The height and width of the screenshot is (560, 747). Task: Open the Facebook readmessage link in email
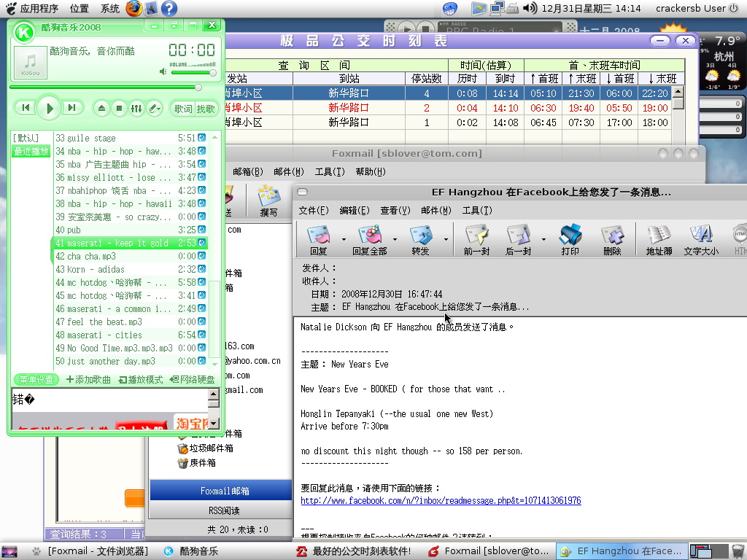(441, 500)
